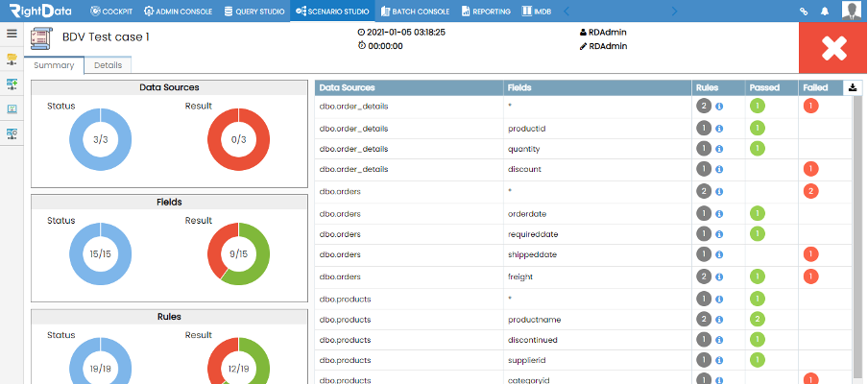Click the download icon in the table header
The width and height of the screenshot is (868, 384).
pyautogui.click(x=852, y=87)
